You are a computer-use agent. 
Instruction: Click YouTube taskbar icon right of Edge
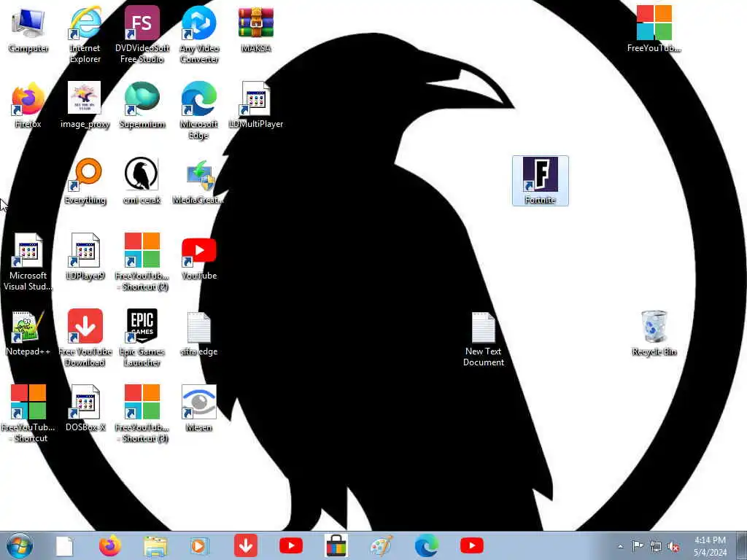coord(472,545)
